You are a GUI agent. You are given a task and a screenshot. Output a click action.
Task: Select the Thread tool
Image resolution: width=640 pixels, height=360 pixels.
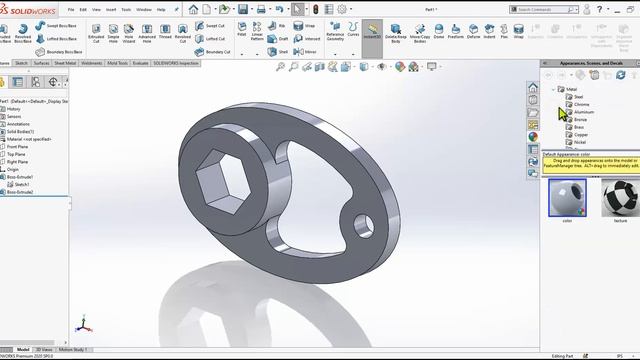click(x=165, y=31)
